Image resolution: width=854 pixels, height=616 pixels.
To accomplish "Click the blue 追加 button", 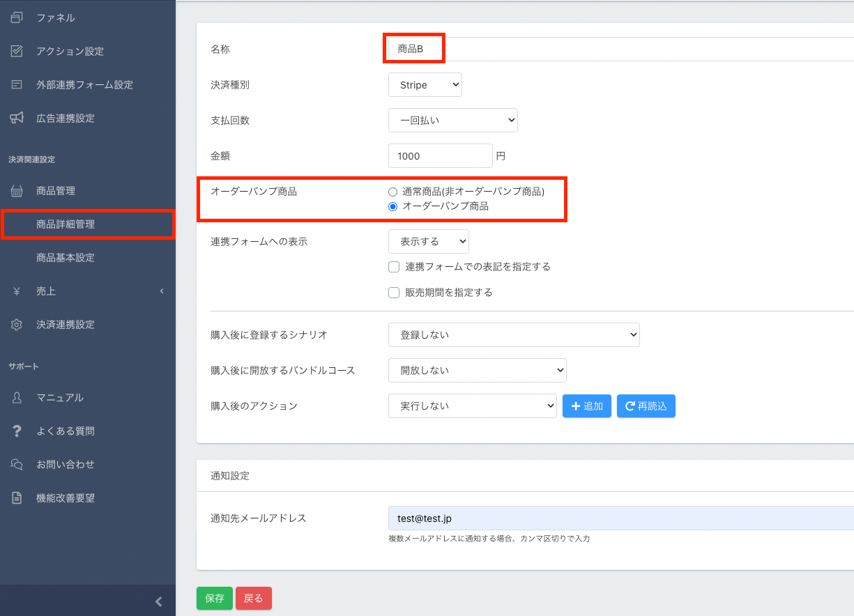I will [x=586, y=406].
